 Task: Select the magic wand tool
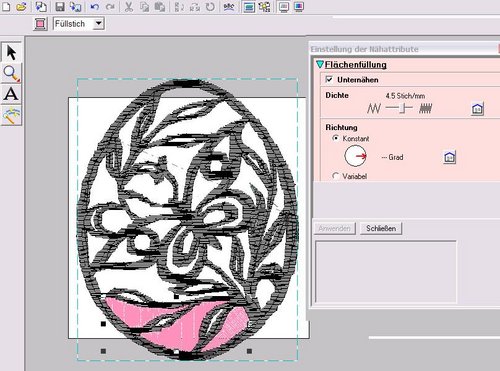[x=11, y=115]
